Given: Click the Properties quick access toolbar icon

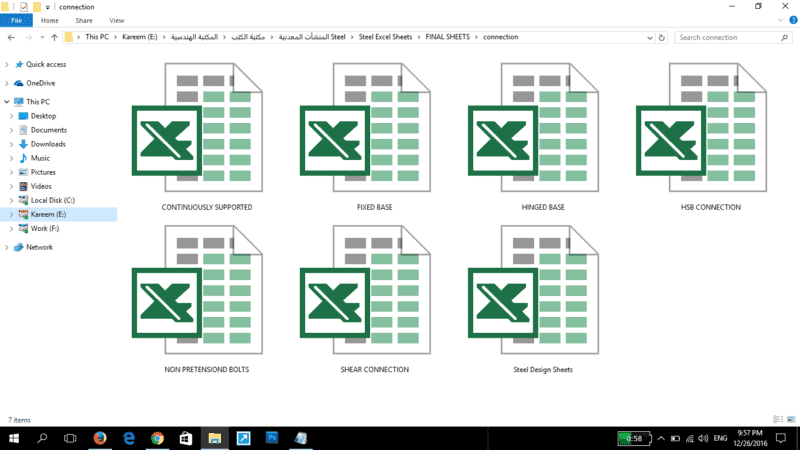Looking at the screenshot, I should [x=23, y=7].
